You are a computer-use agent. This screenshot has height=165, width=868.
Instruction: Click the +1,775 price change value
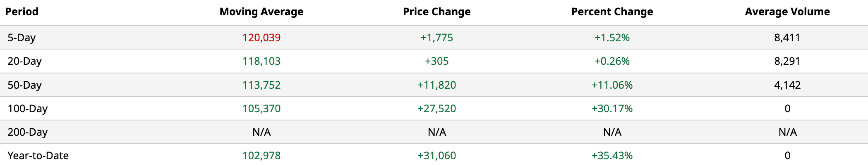pos(436,38)
